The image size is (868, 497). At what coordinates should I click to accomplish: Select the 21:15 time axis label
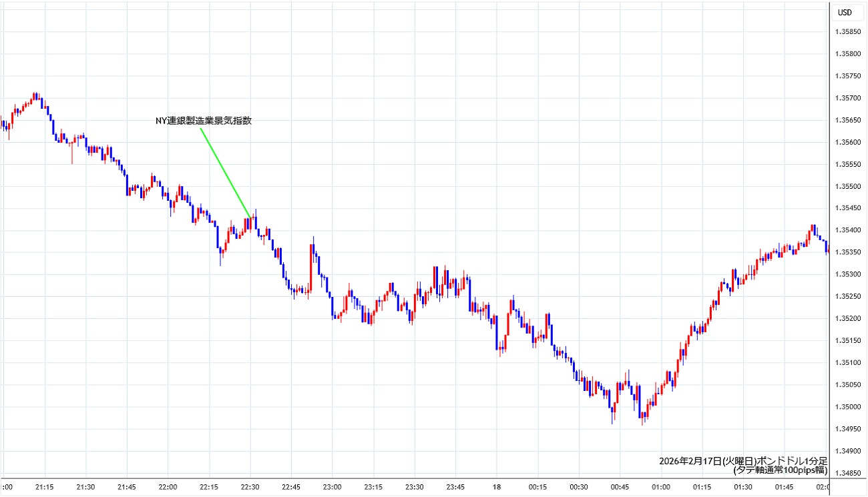(x=45, y=487)
